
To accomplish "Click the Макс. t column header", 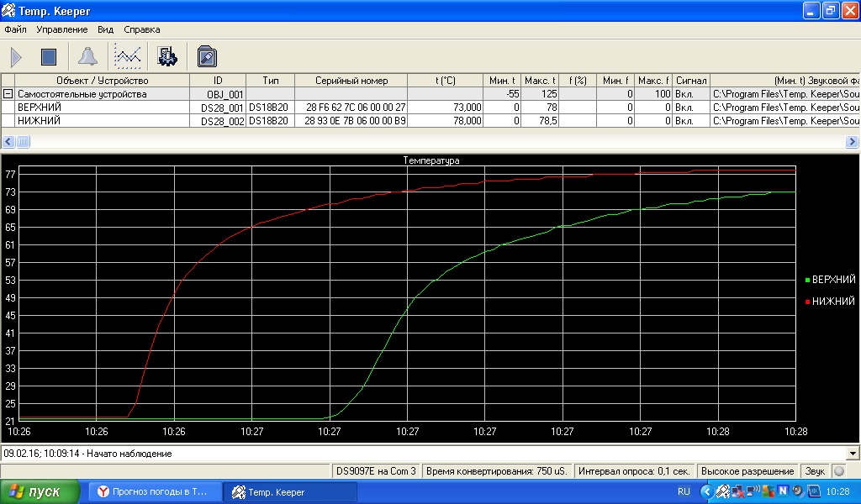I will 540,81.
